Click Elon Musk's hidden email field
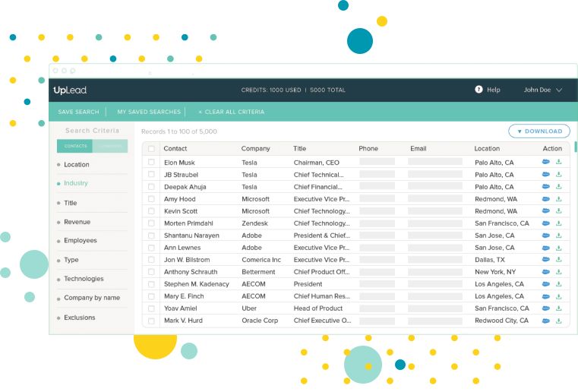The width and height of the screenshot is (578, 392). click(x=435, y=162)
